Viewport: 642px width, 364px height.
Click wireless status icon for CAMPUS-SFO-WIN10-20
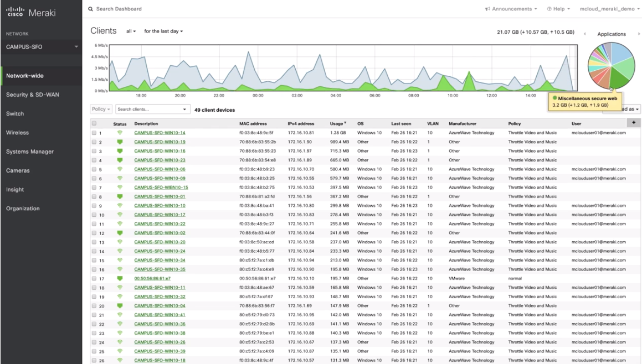click(x=120, y=242)
